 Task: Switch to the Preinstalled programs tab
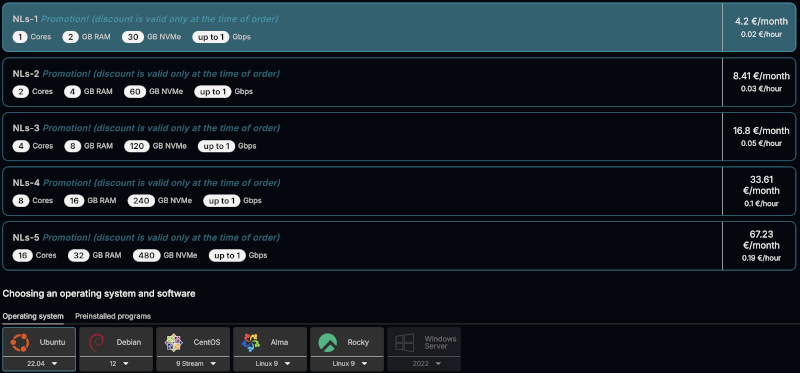(x=113, y=316)
